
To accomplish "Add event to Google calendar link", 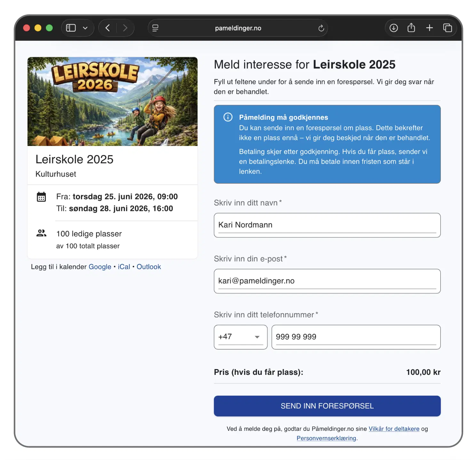I will tap(100, 267).
